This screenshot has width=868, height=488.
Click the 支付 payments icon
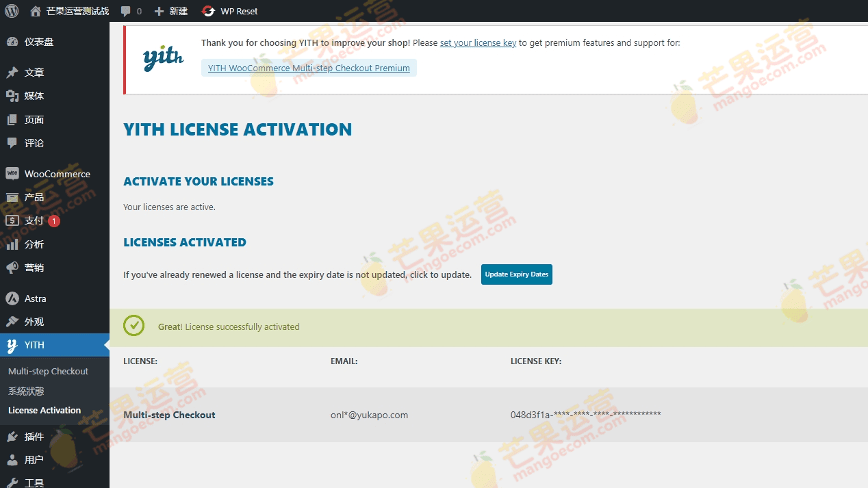[x=12, y=220]
